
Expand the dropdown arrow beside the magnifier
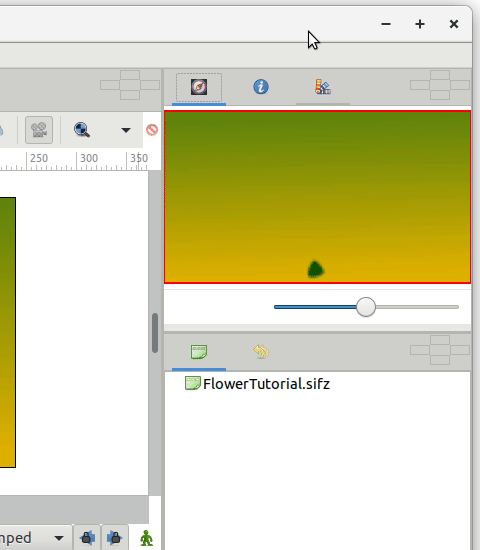coord(126,130)
